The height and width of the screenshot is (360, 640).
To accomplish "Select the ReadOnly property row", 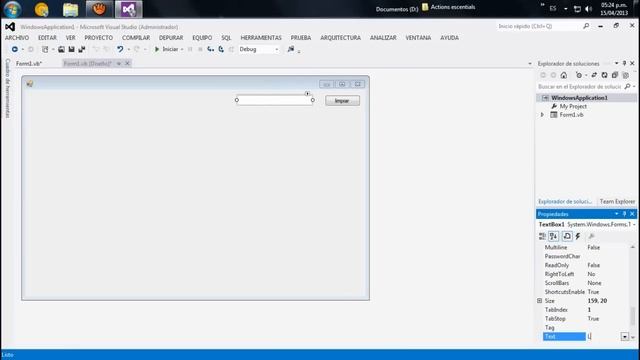I will (586, 265).
